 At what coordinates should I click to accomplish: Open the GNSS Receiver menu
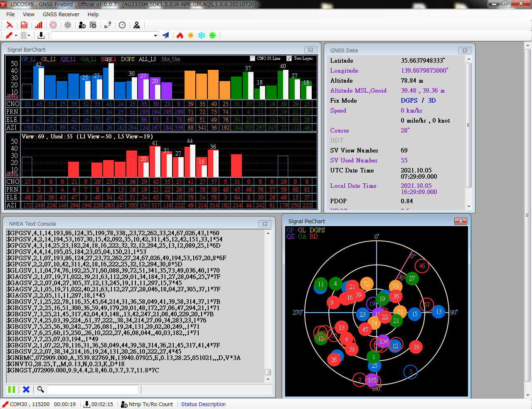(x=61, y=14)
